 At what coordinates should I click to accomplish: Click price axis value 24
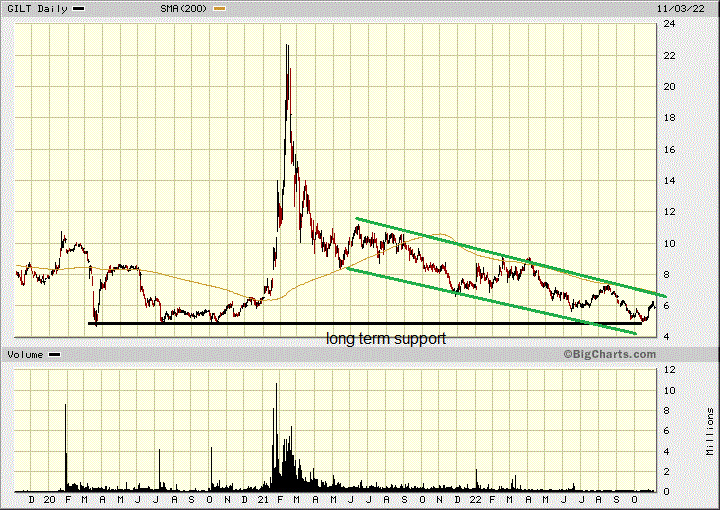(669, 24)
